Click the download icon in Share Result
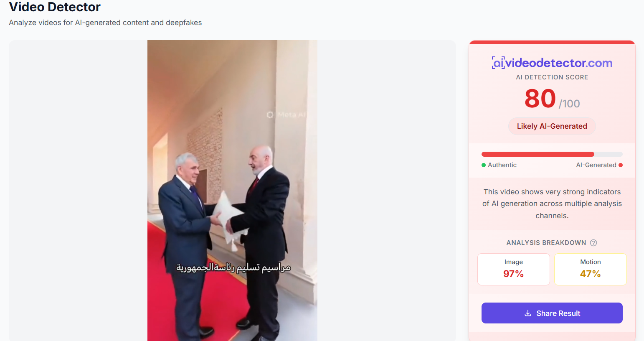 528,313
